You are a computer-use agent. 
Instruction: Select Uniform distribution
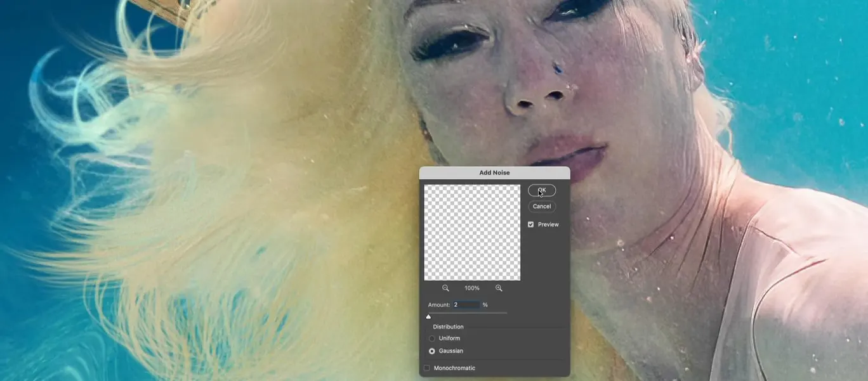(x=432, y=339)
